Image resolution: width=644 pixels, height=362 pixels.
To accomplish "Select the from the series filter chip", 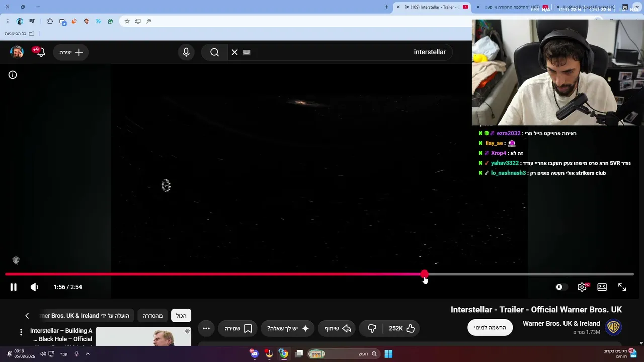I will pyautogui.click(x=152, y=316).
